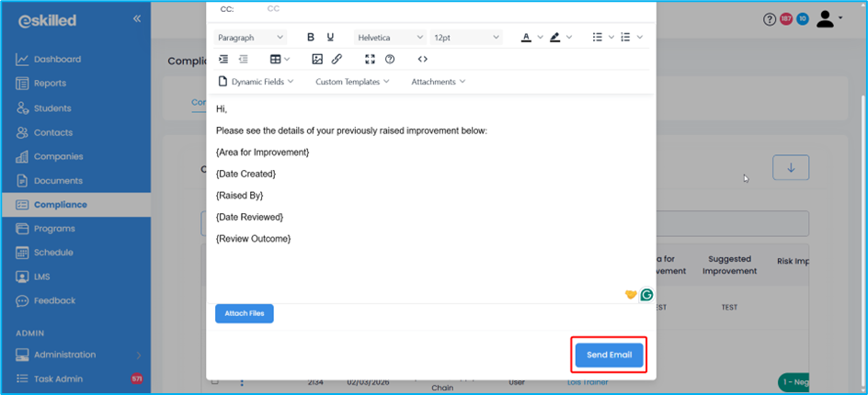Click the Send Email button
The width and height of the screenshot is (868, 395).
[609, 355]
